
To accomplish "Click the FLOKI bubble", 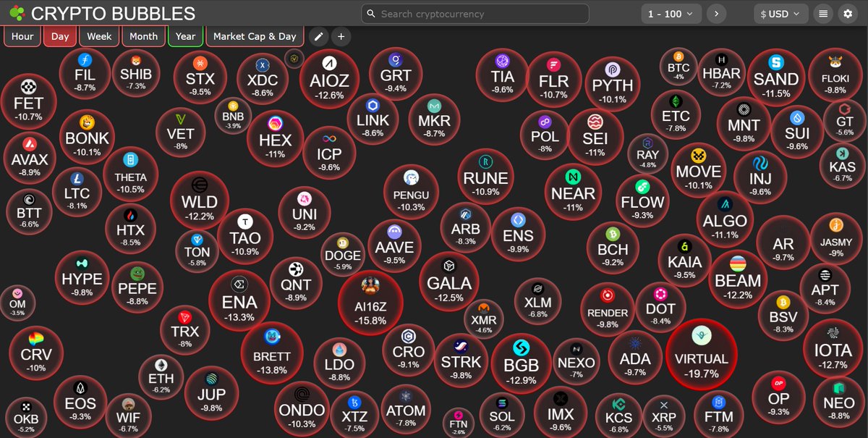I will tap(835, 75).
